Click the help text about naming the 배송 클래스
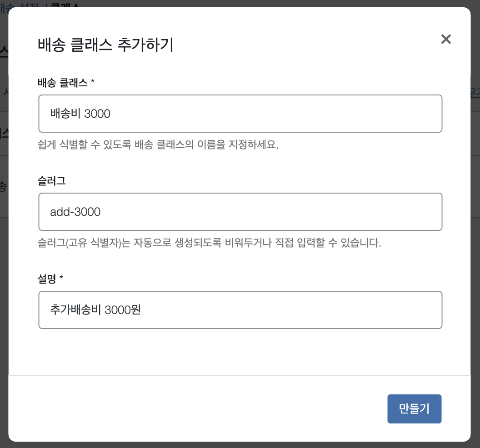 pos(158,144)
